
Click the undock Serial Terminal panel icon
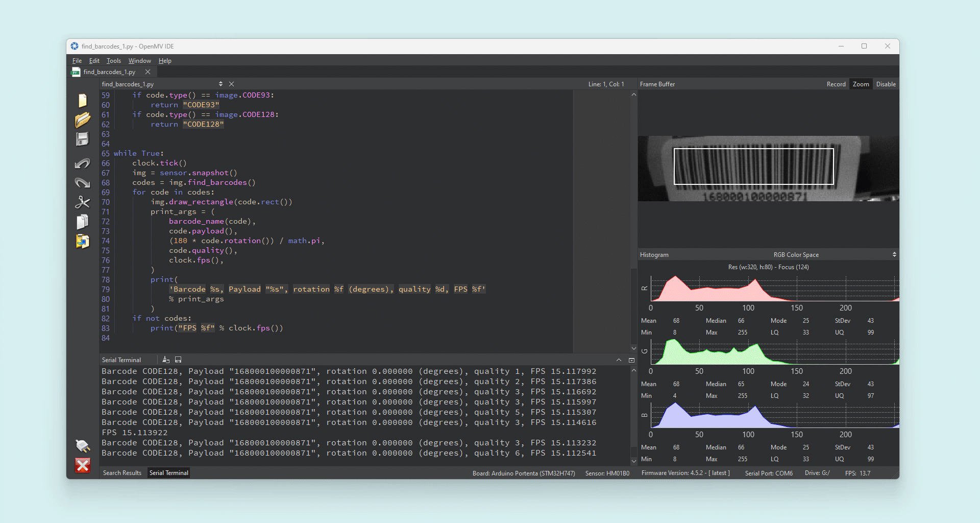(x=631, y=360)
